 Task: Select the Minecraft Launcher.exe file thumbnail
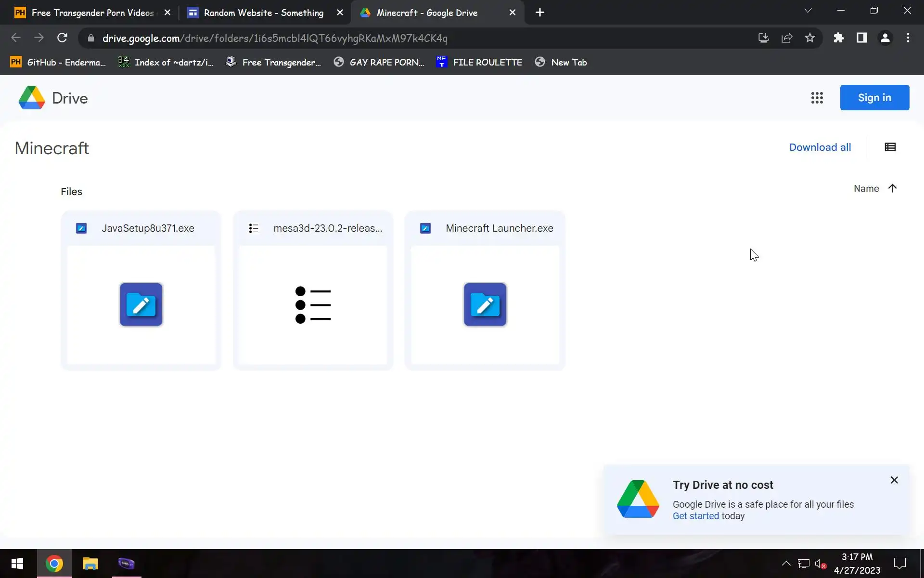tap(485, 304)
